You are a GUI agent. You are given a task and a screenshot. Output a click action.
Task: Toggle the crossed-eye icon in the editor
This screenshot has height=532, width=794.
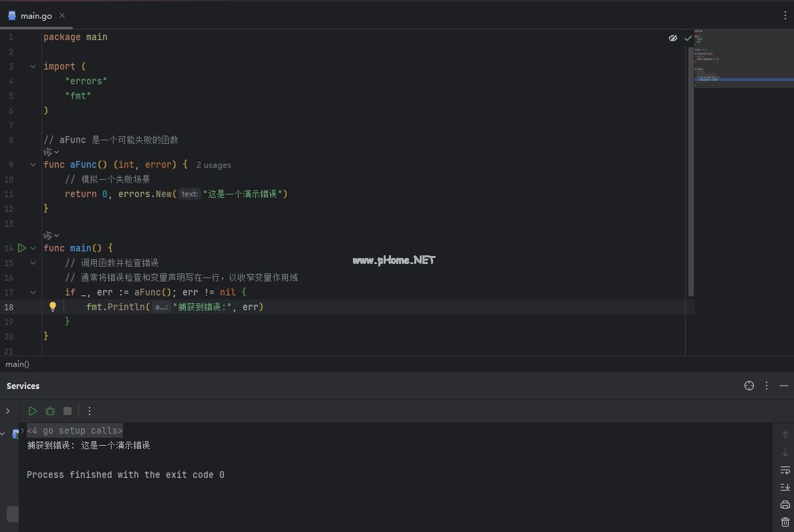click(x=673, y=38)
